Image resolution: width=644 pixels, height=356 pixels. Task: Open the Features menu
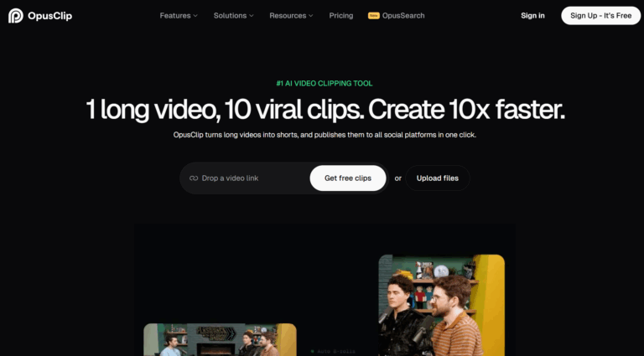(x=174, y=15)
